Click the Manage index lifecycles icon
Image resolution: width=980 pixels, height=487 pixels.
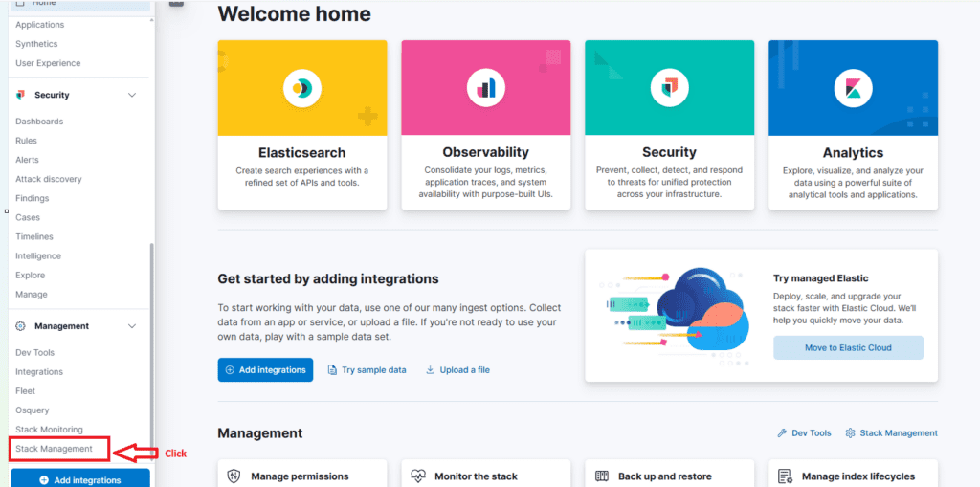[785, 476]
